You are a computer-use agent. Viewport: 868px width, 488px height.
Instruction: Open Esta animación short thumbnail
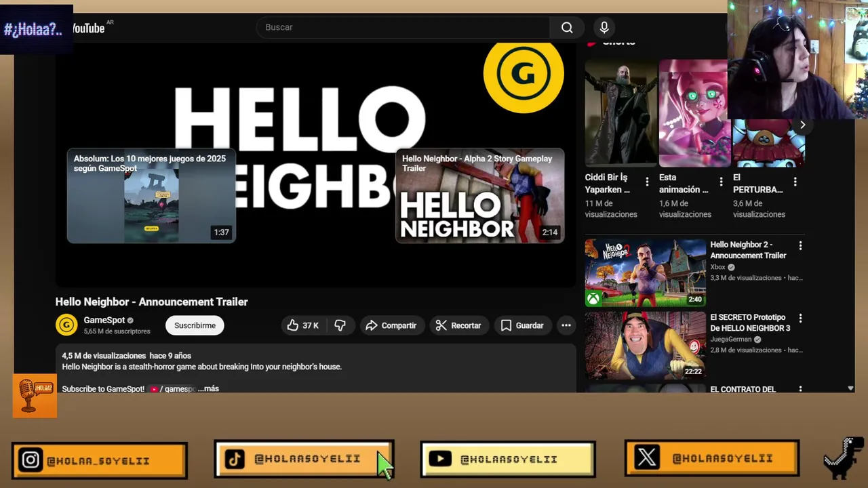tap(694, 113)
